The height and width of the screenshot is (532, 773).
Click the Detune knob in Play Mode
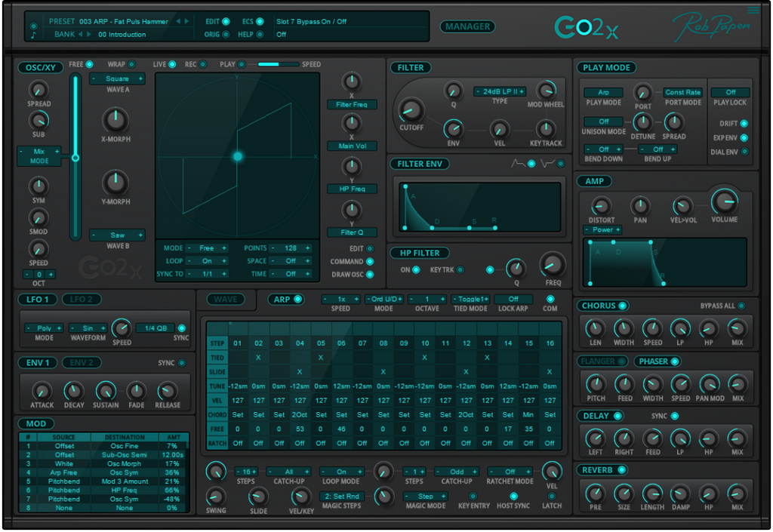[642, 122]
